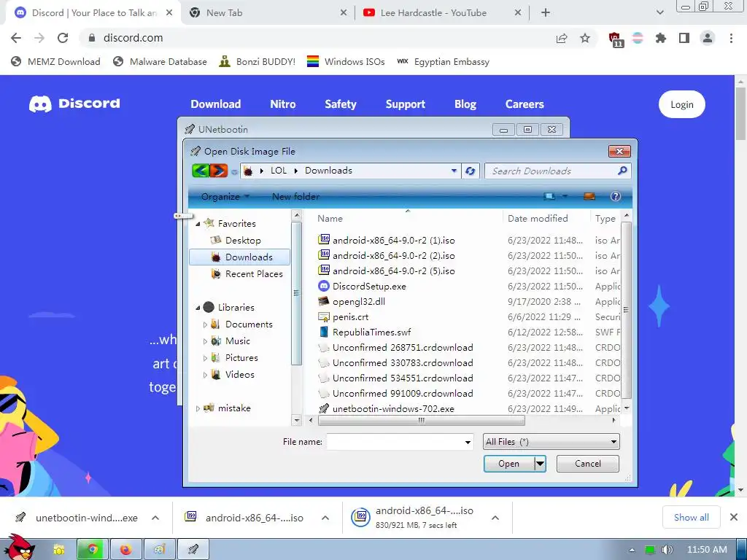This screenshot has width=747, height=560.
Task: Click the Discord logo on the page
Action: point(75,104)
